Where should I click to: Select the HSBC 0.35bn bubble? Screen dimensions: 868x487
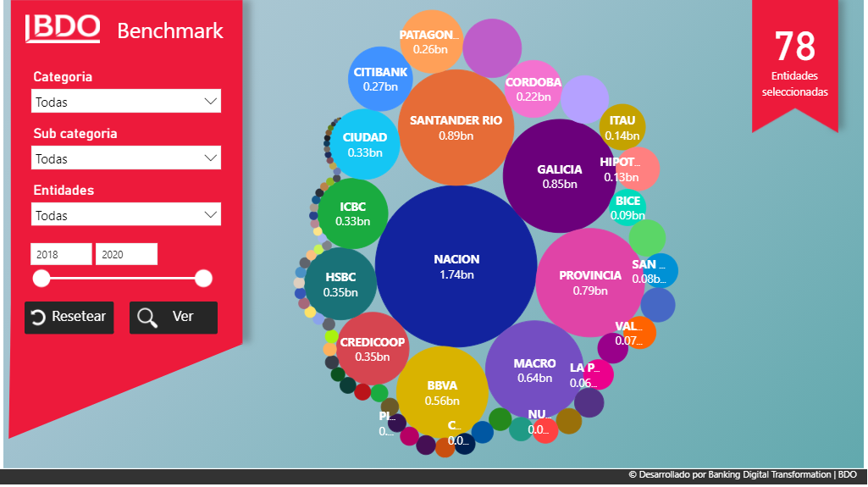(340, 284)
